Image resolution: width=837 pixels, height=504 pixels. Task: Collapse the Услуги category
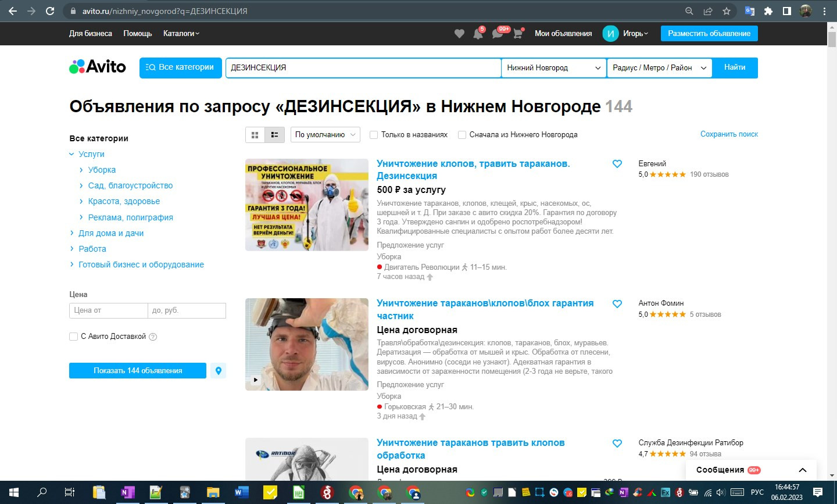tap(71, 154)
